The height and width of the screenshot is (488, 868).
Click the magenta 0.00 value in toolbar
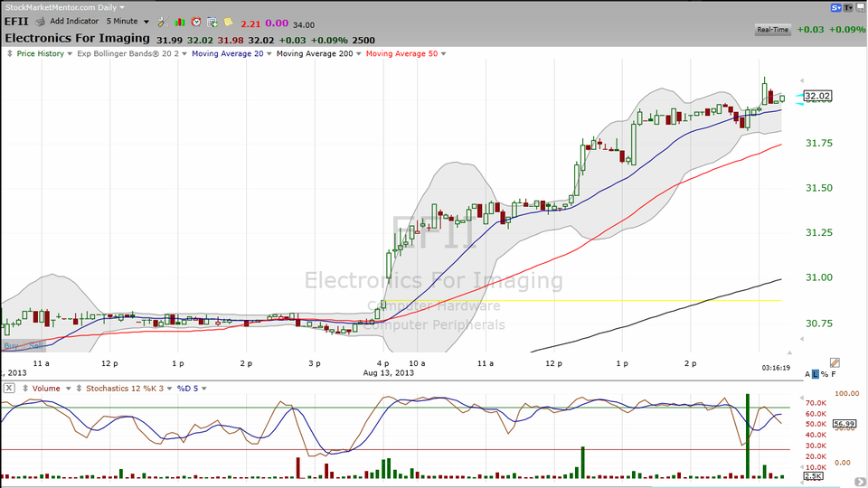[x=277, y=23]
